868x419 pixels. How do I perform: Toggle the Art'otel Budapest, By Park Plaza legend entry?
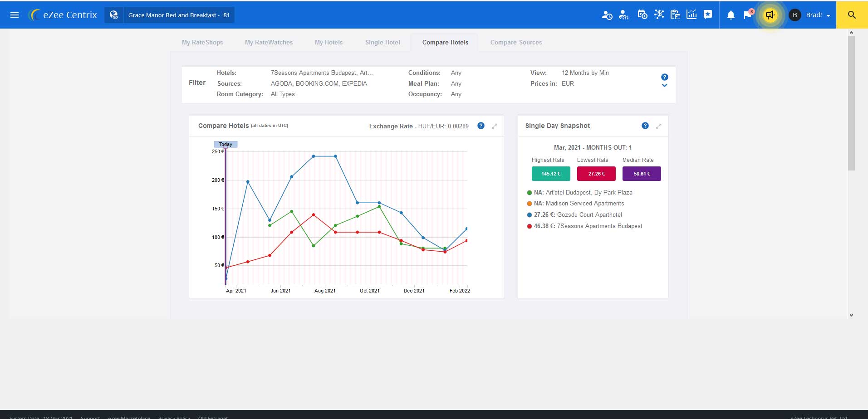[x=579, y=192]
